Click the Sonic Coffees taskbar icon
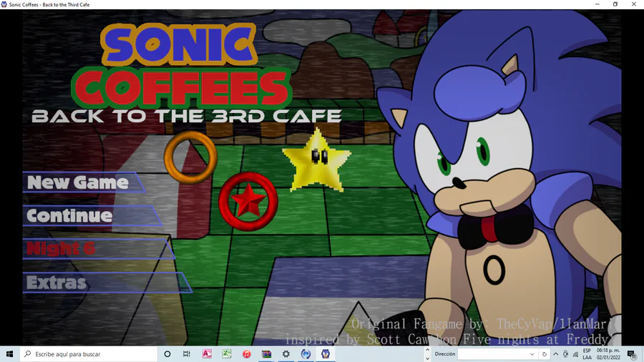Image resolution: width=644 pixels, height=362 pixels. [326, 354]
